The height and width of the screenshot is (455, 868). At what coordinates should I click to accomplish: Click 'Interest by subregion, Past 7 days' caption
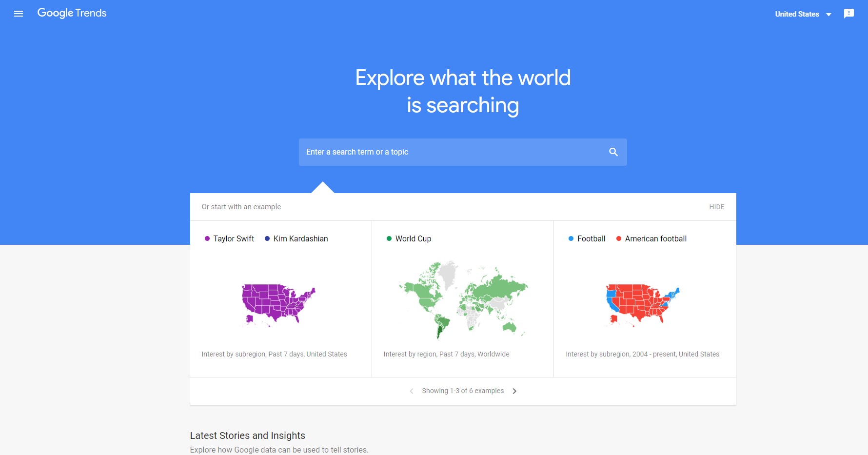pos(274,354)
